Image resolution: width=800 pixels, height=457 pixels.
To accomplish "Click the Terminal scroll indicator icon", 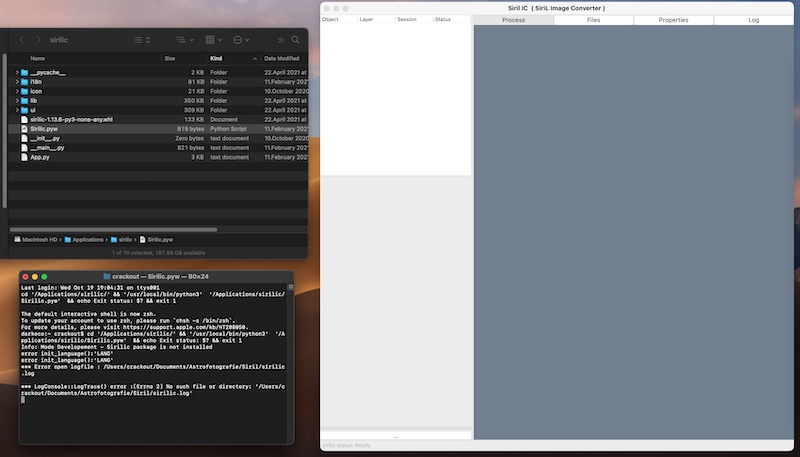I will pos(291,287).
